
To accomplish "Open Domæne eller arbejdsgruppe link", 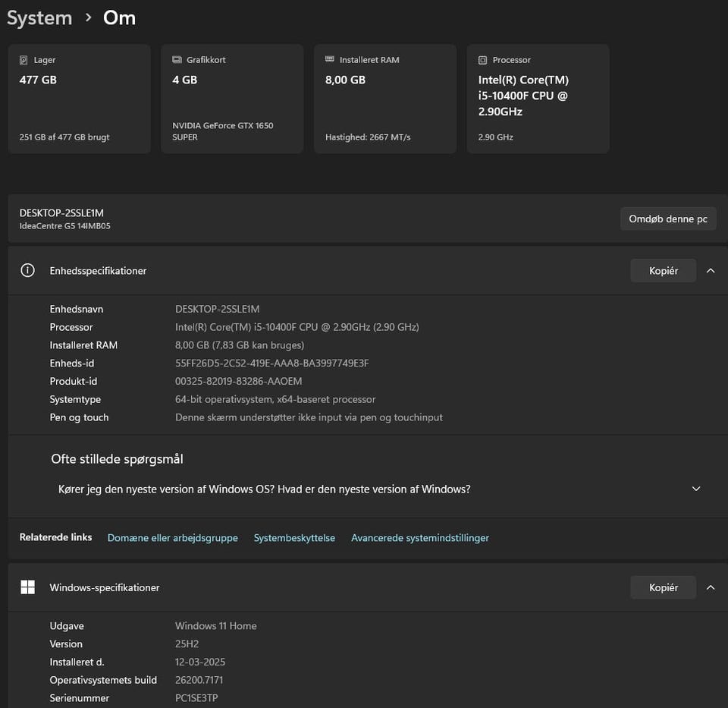I will [172, 537].
